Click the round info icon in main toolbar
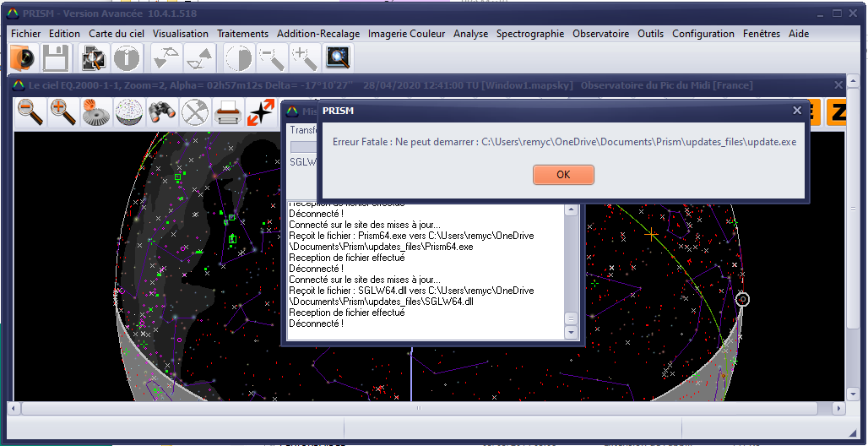868x446 pixels. click(x=127, y=58)
